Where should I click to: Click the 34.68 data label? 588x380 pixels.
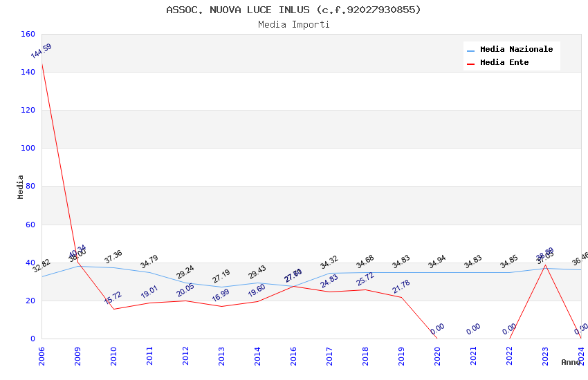click(x=365, y=261)
